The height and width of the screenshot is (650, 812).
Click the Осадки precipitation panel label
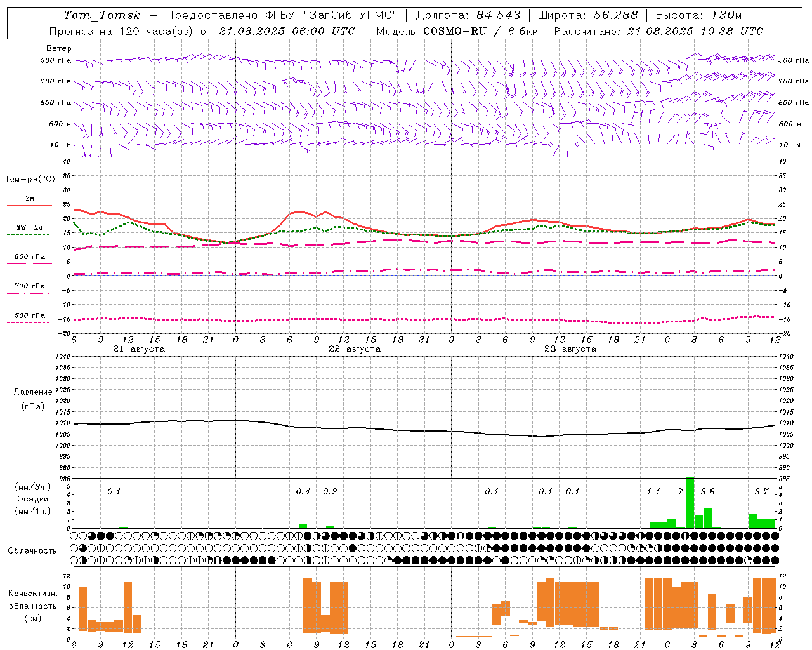click(x=33, y=499)
